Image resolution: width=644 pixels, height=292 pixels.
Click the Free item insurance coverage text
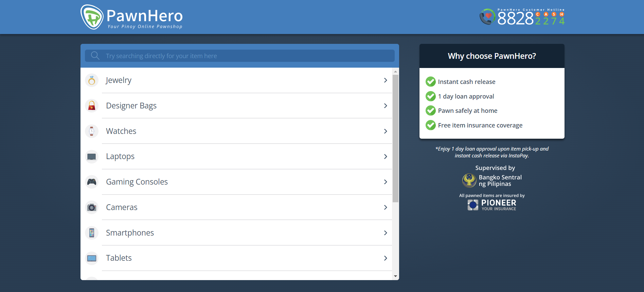[x=480, y=125]
